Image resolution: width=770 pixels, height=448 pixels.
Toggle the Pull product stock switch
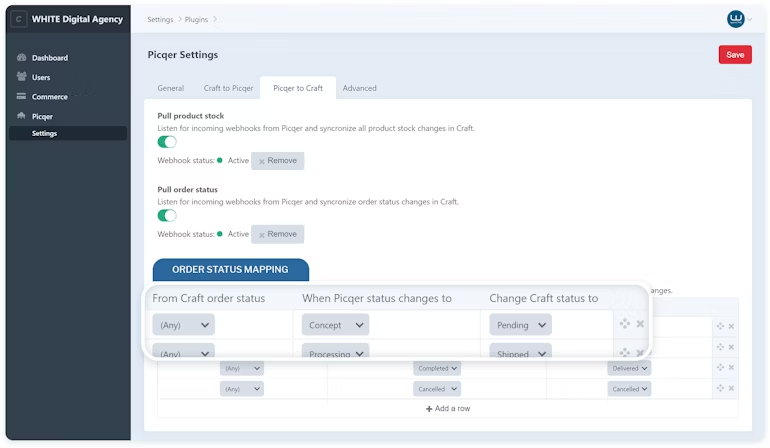167,142
